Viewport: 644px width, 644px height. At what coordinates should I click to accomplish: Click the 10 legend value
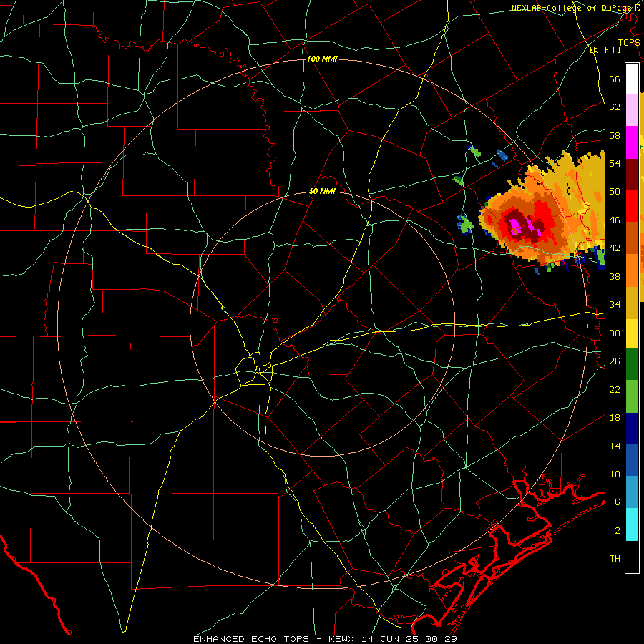(615, 474)
